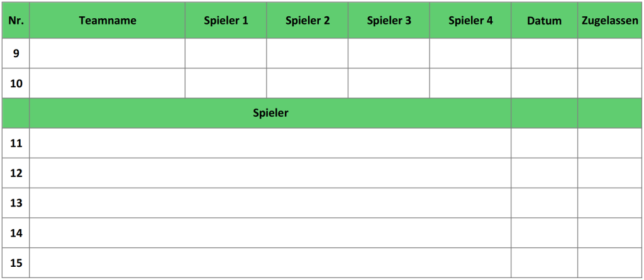Select the Zugelassen cell in row 13
This screenshot has width=644, height=280.
pos(610,203)
